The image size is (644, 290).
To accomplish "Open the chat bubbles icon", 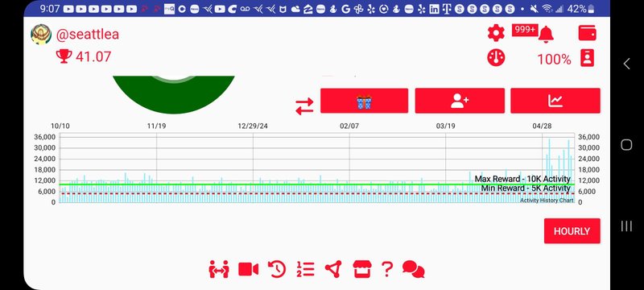I will (413, 270).
